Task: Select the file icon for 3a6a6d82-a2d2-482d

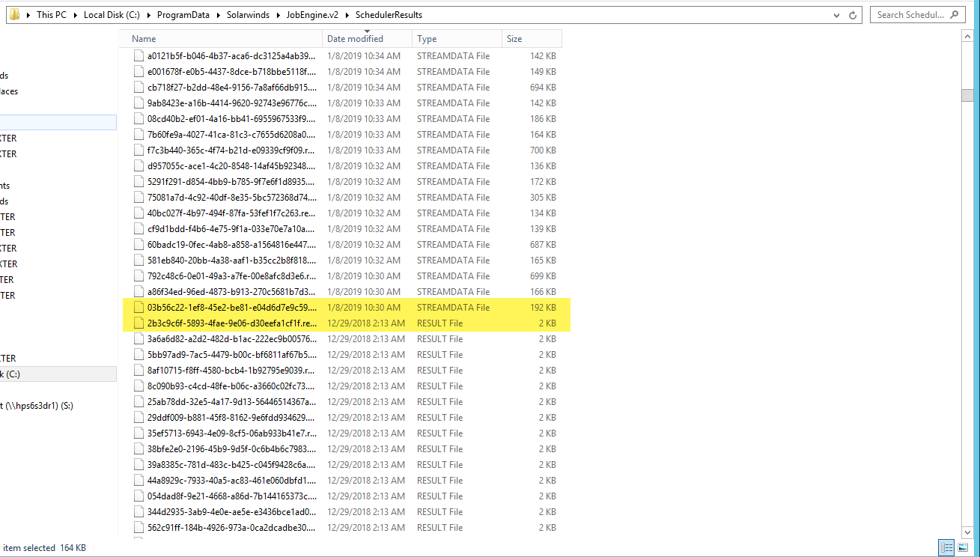Action: click(x=139, y=338)
